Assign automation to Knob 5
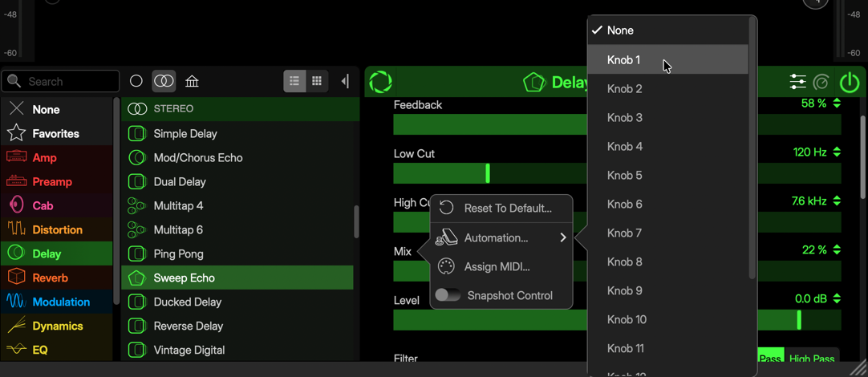868x377 pixels. (x=668, y=176)
